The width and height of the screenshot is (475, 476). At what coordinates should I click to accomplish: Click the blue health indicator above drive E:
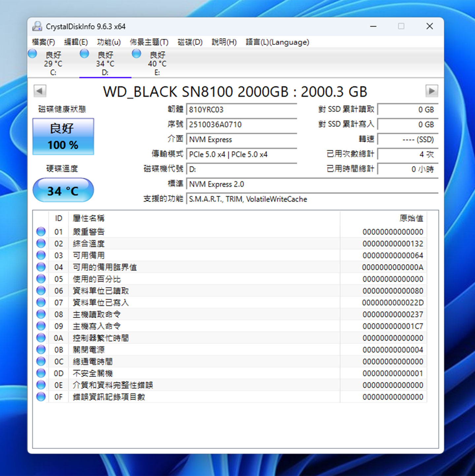[x=136, y=53]
